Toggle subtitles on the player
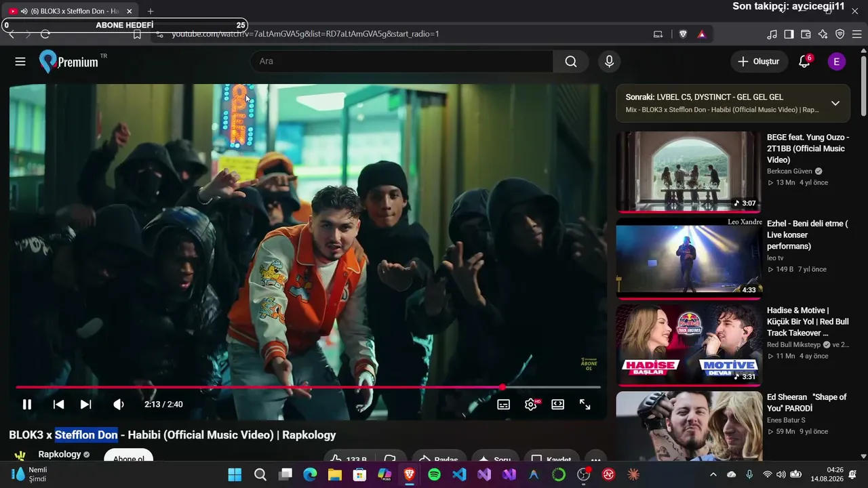 504,405
